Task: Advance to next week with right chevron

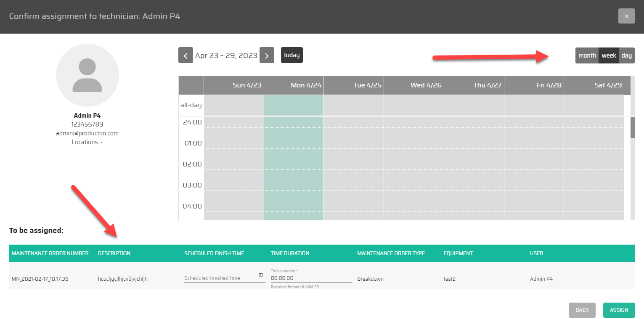Action: coord(267,55)
